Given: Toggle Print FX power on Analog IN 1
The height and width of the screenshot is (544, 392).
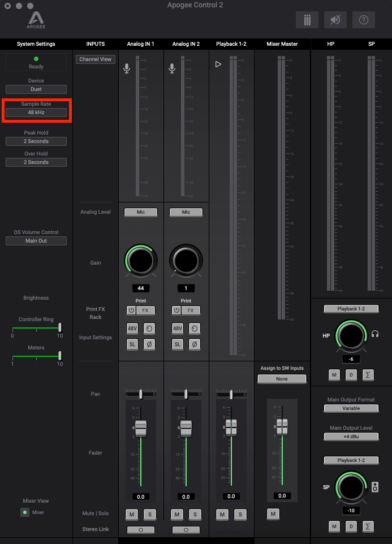Looking at the screenshot, I should 131,310.
